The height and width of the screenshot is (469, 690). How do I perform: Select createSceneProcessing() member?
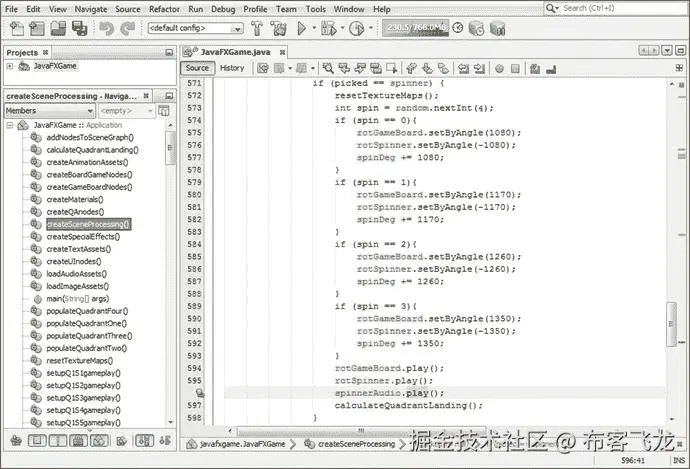point(88,224)
